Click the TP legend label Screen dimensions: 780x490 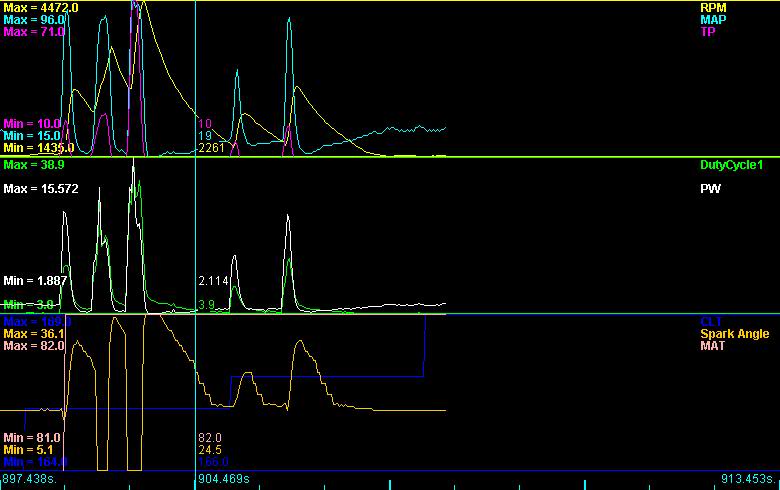coord(708,32)
